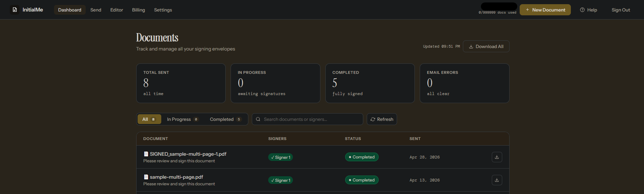Click the InitialMe document logo icon

(15, 10)
